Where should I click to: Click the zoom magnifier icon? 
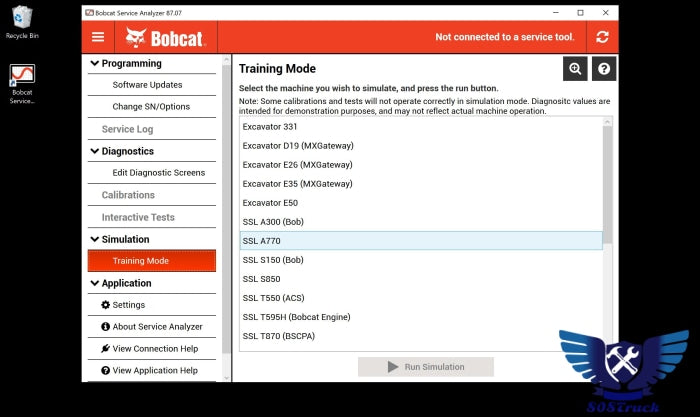click(575, 68)
